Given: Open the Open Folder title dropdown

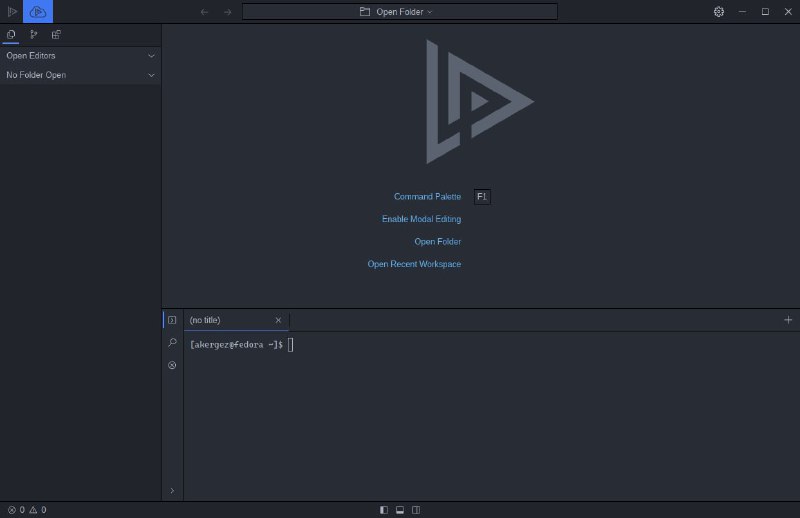Looking at the screenshot, I should click(400, 12).
